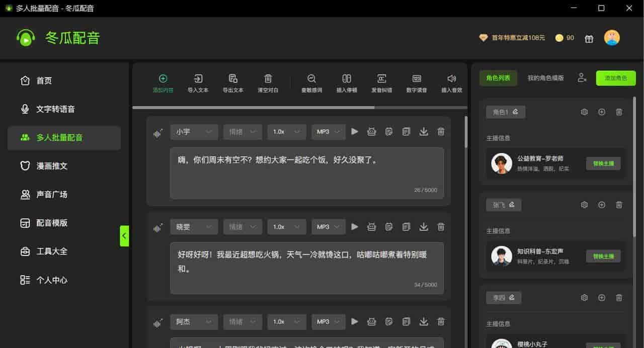Delete the 角色1 role card
Viewport: 644px width, 348px height.
[619, 112]
